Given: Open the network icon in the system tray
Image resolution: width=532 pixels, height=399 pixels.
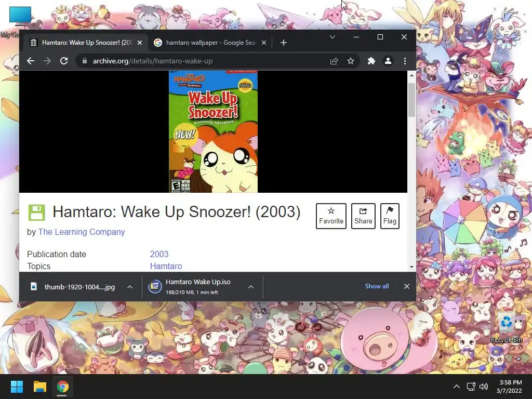Looking at the screenshot, I should point(471,387).
